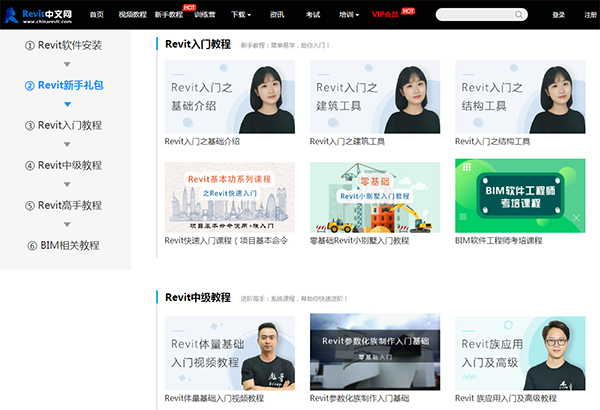Open the Revit基本功系列课程 thumbnail

pyautogui.click(x=230, y=198)
